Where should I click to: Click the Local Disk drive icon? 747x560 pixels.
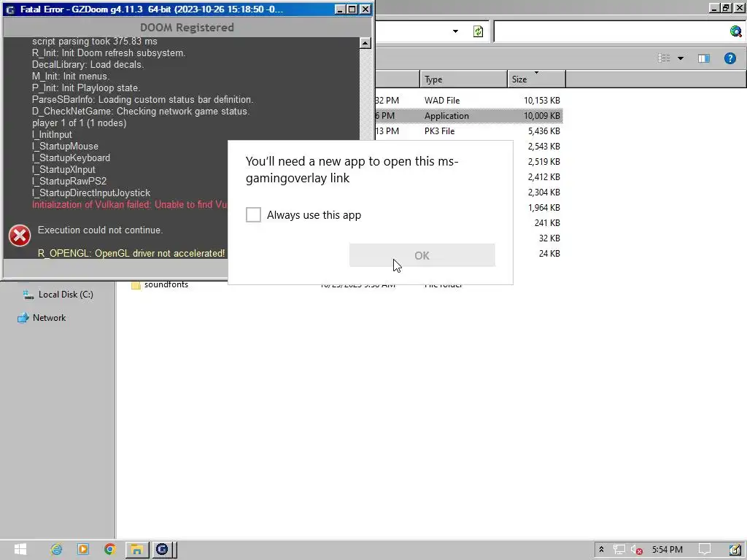coord(28,295)
